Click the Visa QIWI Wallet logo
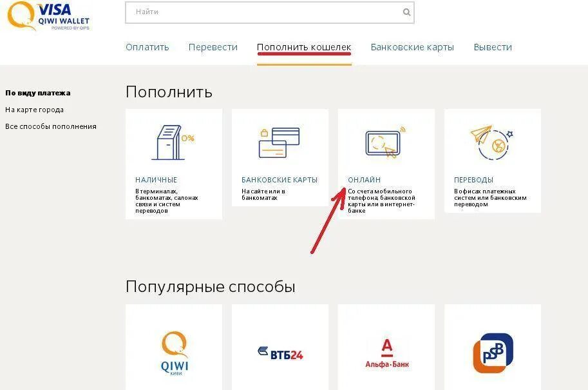 tap(49, 15)
